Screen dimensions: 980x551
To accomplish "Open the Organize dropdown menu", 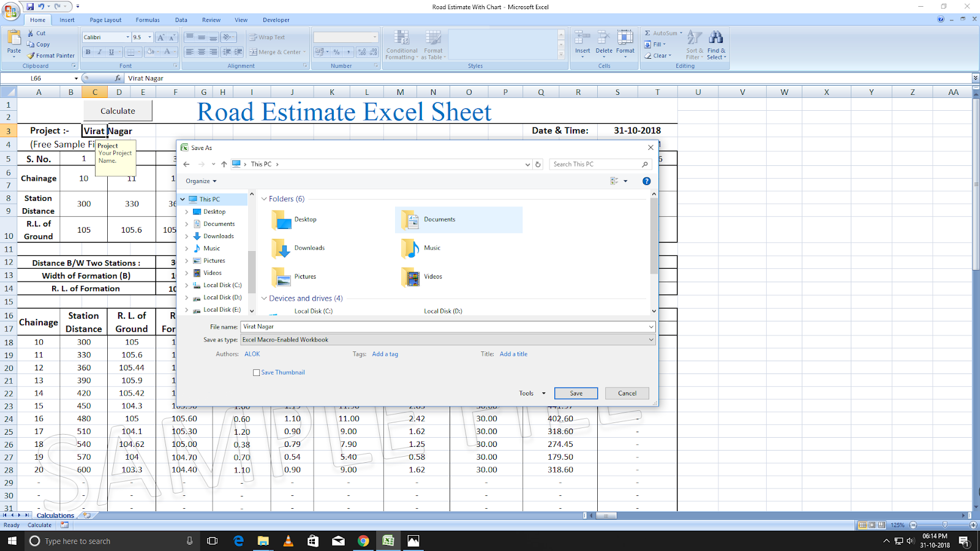I will 201,181.
